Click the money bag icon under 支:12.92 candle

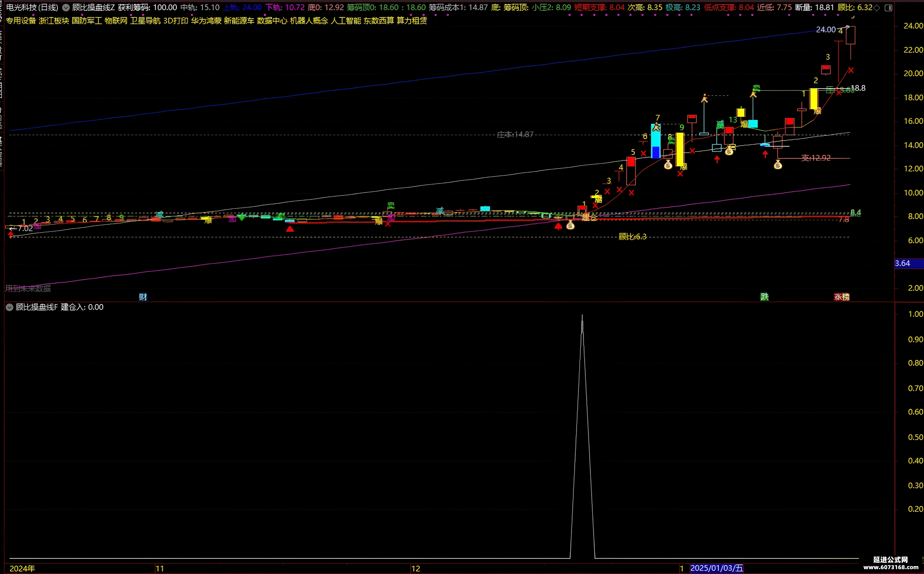point(778,165)
